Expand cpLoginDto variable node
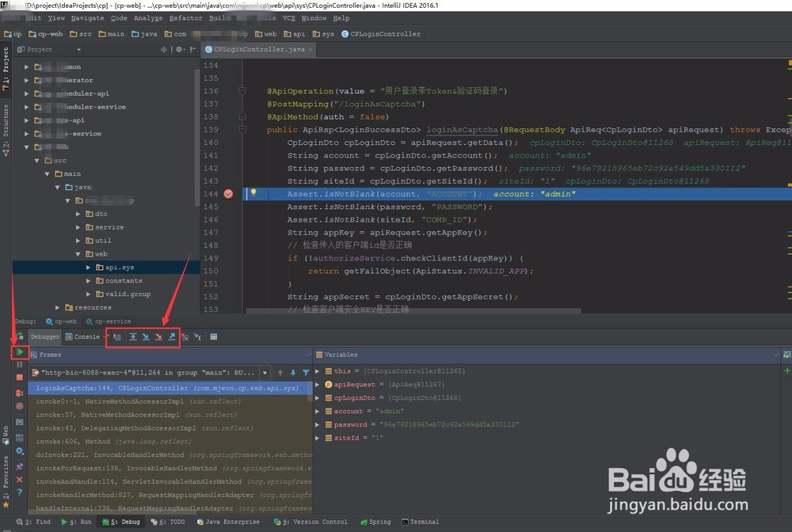The image size is (792, 532). point(318,397)
